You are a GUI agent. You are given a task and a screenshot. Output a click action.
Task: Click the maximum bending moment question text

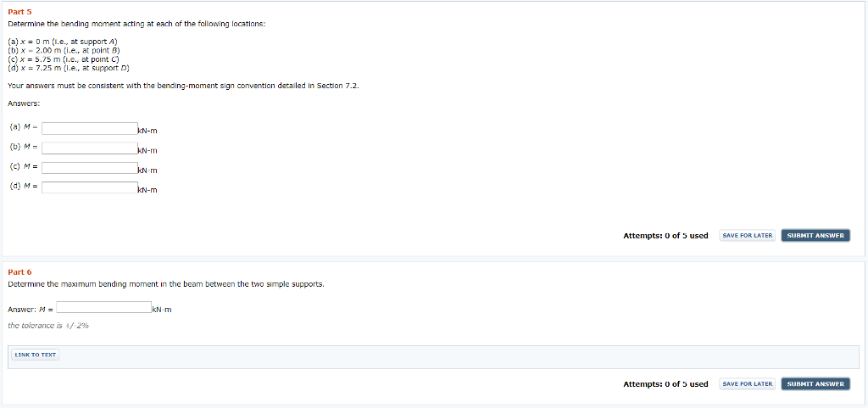pos(165,284)
